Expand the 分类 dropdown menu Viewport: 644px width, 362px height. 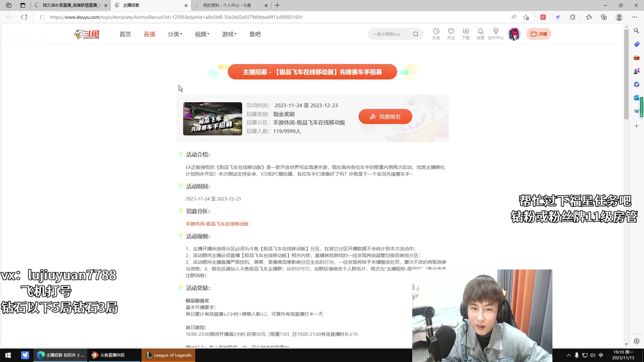pyautogui.click(x=175, y=34)
